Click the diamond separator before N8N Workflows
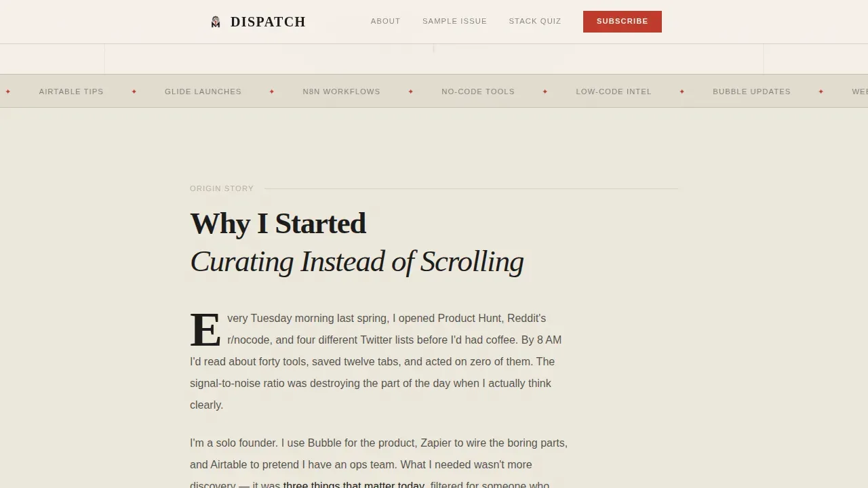 [272, 91]
